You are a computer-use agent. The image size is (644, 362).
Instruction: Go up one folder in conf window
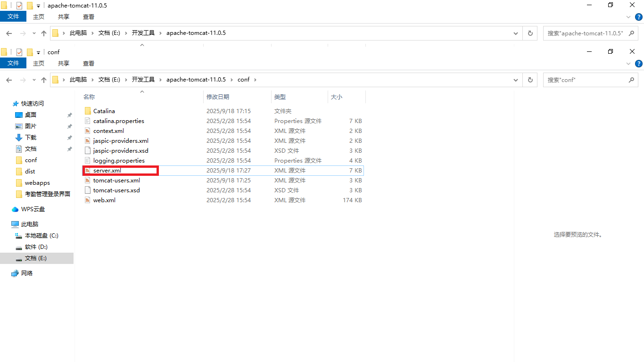[44, 80]
